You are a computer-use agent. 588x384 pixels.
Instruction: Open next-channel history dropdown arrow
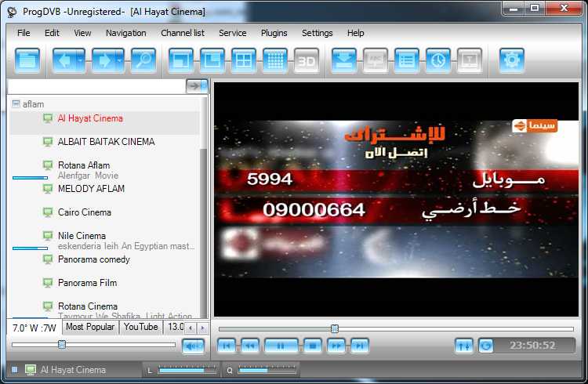click(120, 60)
